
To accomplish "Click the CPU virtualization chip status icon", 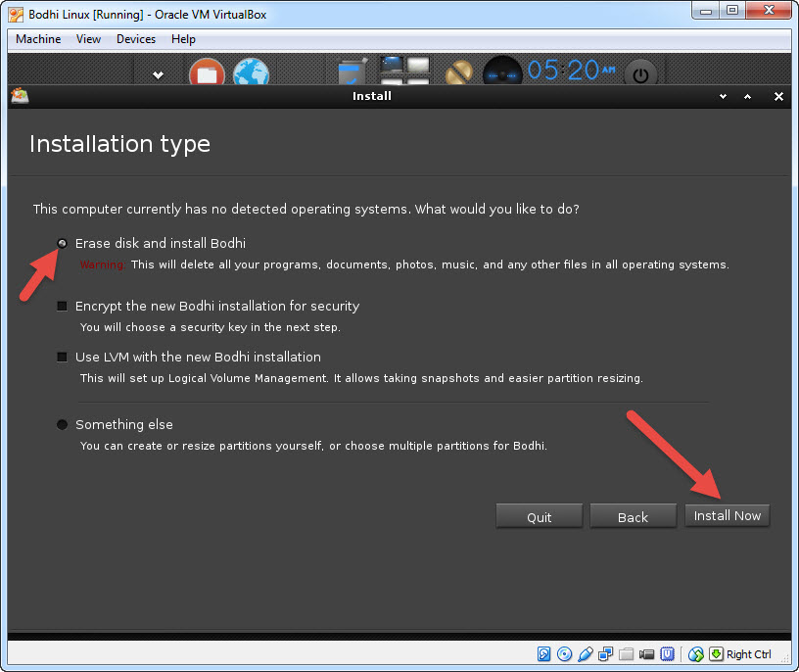I will click(x=667, y=654).
